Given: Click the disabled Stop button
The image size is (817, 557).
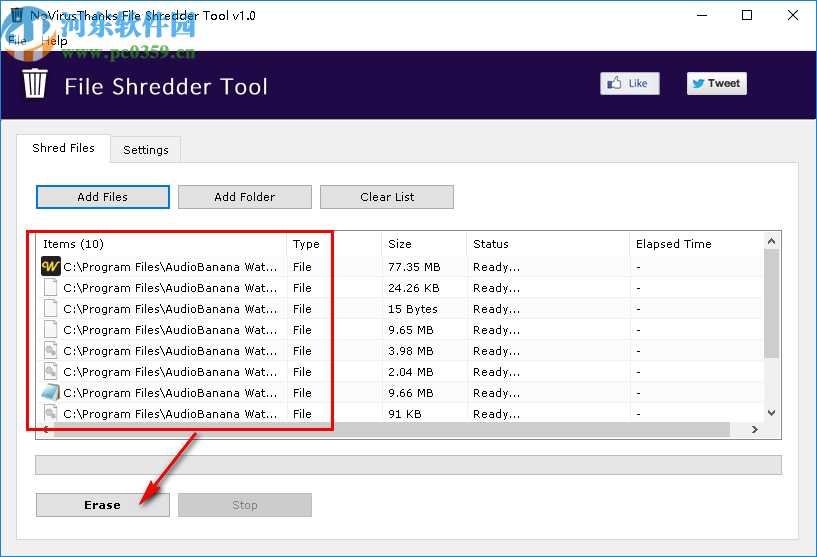Looking at the screenshot, I should (245, 505).
